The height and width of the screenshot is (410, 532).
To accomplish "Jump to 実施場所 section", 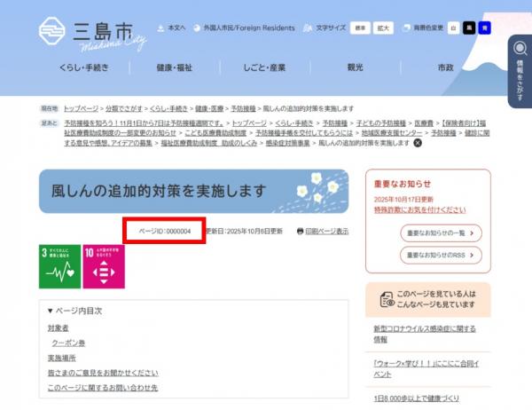I will click(x=62, y=358).
